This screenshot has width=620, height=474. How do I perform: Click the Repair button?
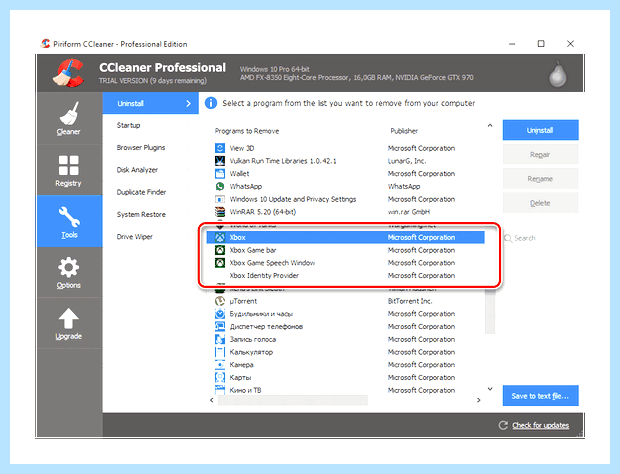[x=541, y=154]
